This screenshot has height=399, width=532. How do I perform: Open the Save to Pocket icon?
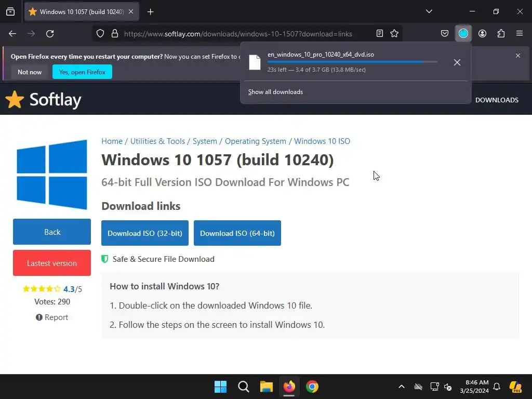[x=445, y=34]
